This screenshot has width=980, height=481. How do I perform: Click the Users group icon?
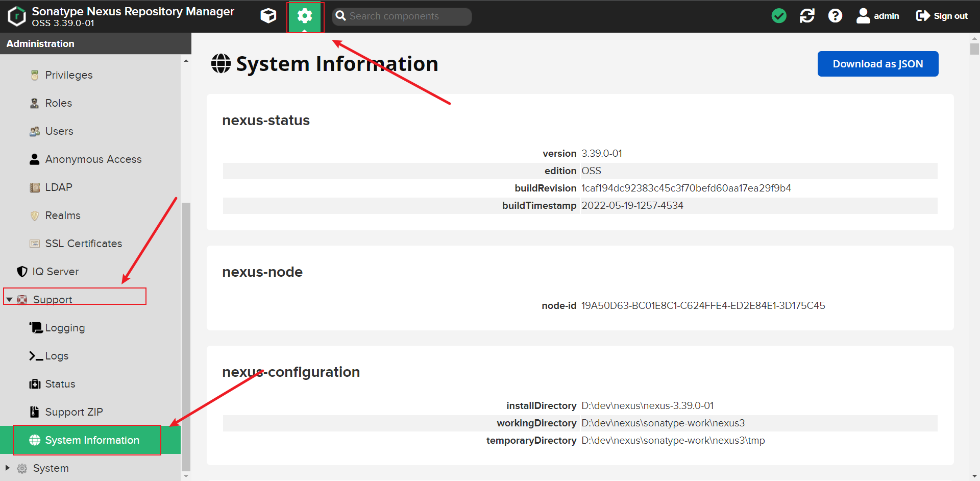pyautogui.click(x=35, y=131)
